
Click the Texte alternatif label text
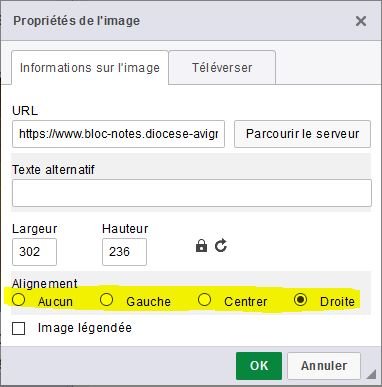(53, 170)
